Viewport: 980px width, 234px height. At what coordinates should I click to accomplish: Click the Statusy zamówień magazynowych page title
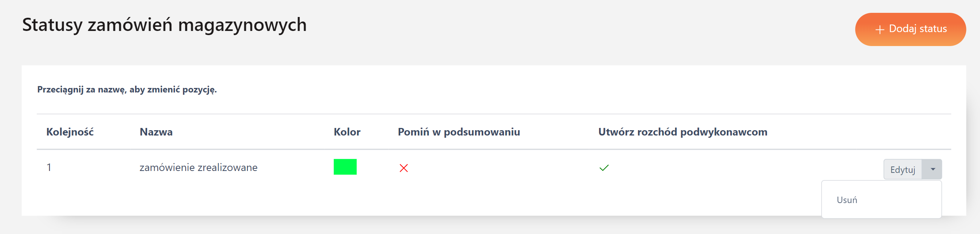click(164, 25)
